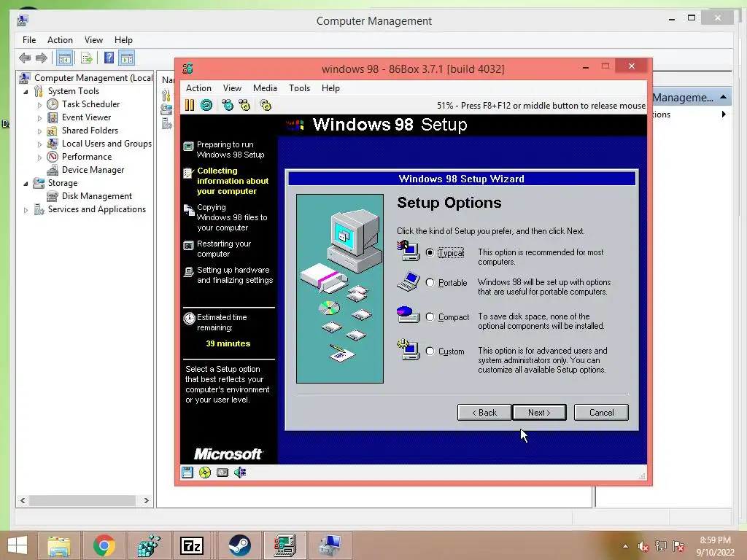The height and width of the screenshot is (560, 747).
Task: Select the Portable setup option
Action: pyautogui.click(x=430, y=283)
